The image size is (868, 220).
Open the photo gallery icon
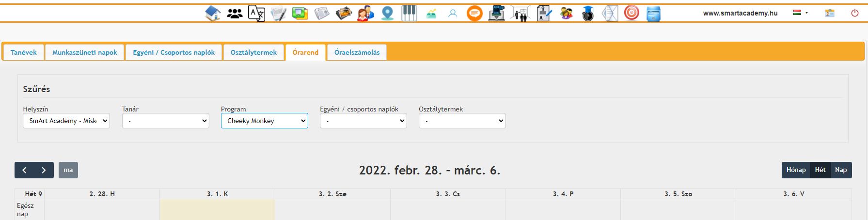pos(344,13)
